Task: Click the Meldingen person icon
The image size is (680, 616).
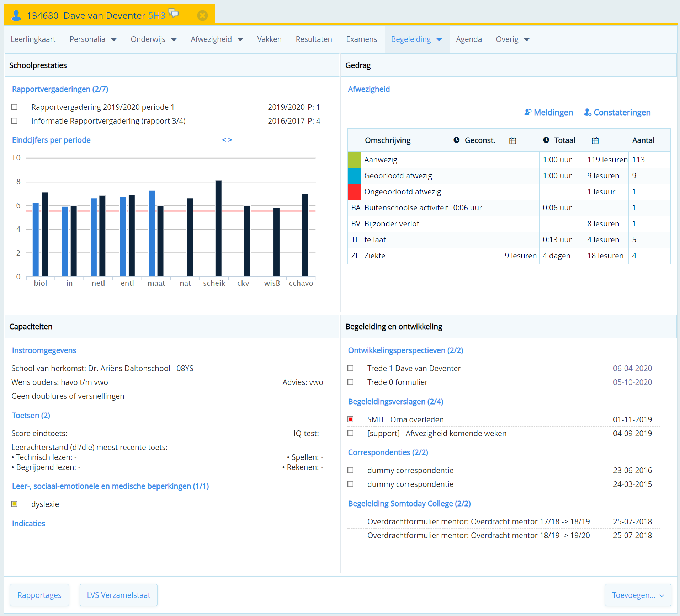Action: tap(528, 112)
